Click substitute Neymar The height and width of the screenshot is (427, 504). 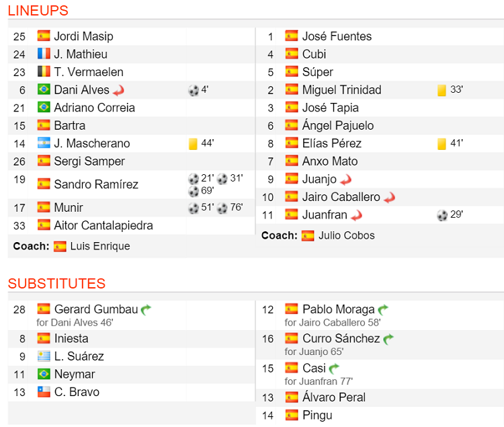[x=74, y=374]
